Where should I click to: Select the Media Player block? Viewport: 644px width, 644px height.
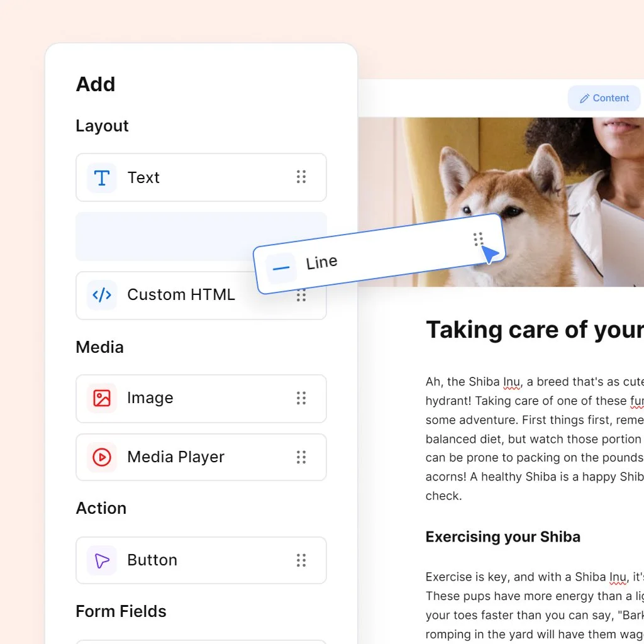pyautogui.click(x=201, y=457)
